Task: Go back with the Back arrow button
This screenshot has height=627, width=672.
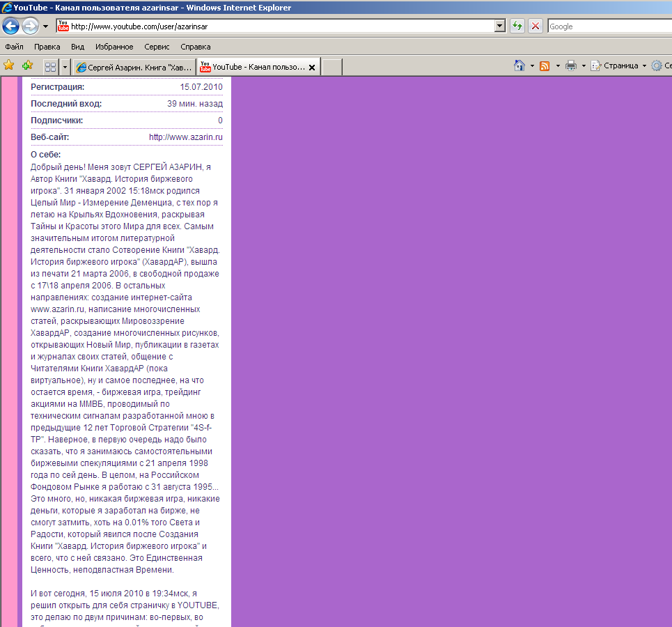Action: 10,26
